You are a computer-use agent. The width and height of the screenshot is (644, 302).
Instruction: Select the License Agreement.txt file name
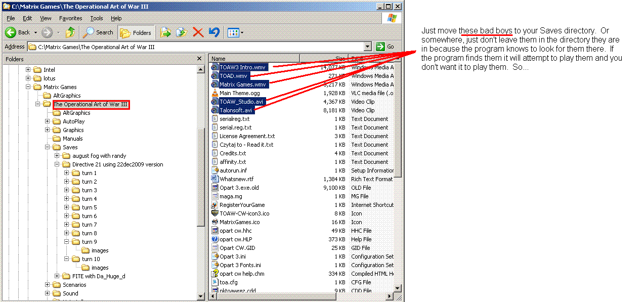(247, 136)
